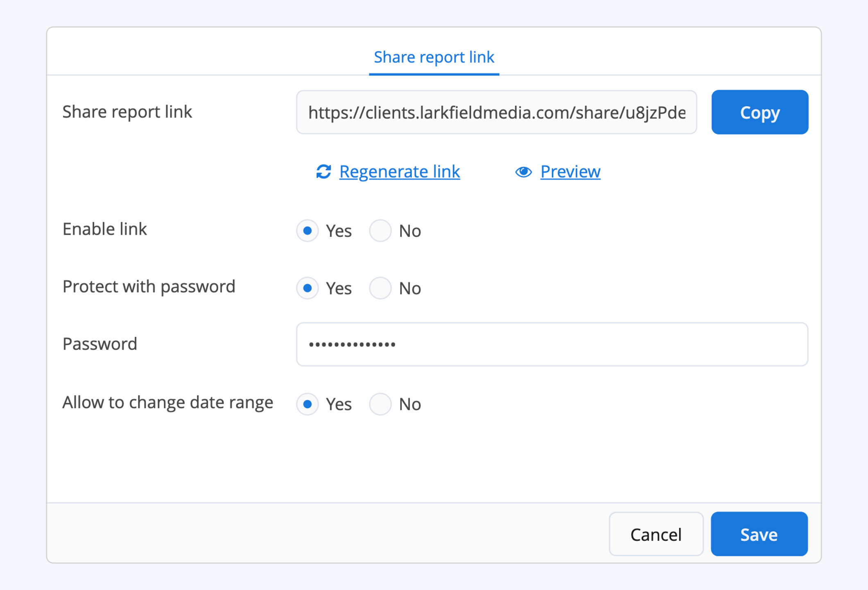
Task: Select No for Enable link
Action: click(x=380, y=231)
